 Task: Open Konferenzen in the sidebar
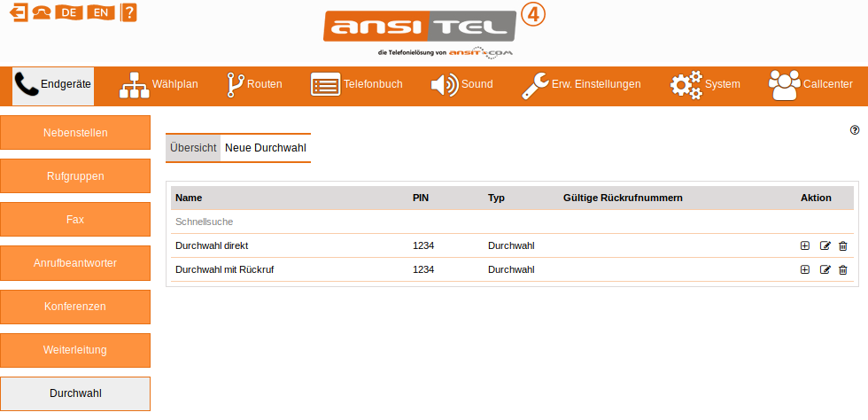tap(75, 306)
